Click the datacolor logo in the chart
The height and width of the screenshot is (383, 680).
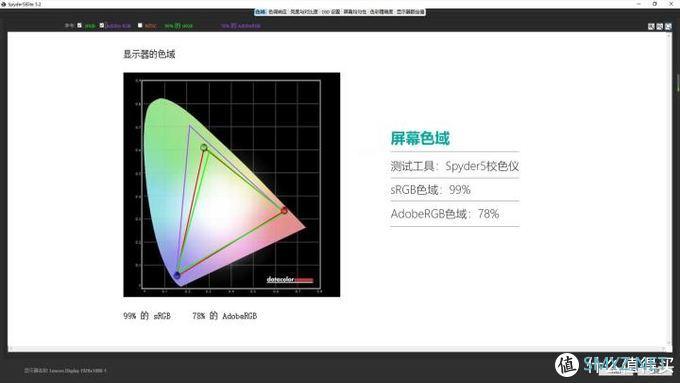290,280
